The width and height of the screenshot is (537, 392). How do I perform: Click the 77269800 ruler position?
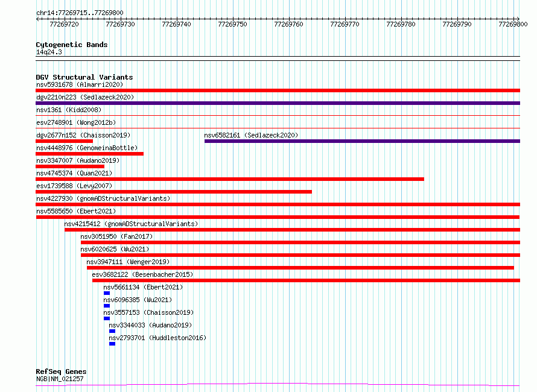point(513,24)
